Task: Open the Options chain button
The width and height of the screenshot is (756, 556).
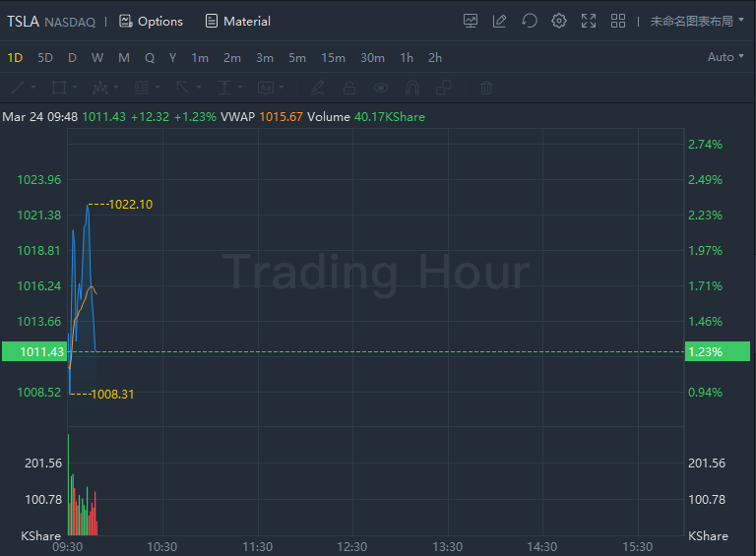Action: pyautogui.click(x=151, y=22)
